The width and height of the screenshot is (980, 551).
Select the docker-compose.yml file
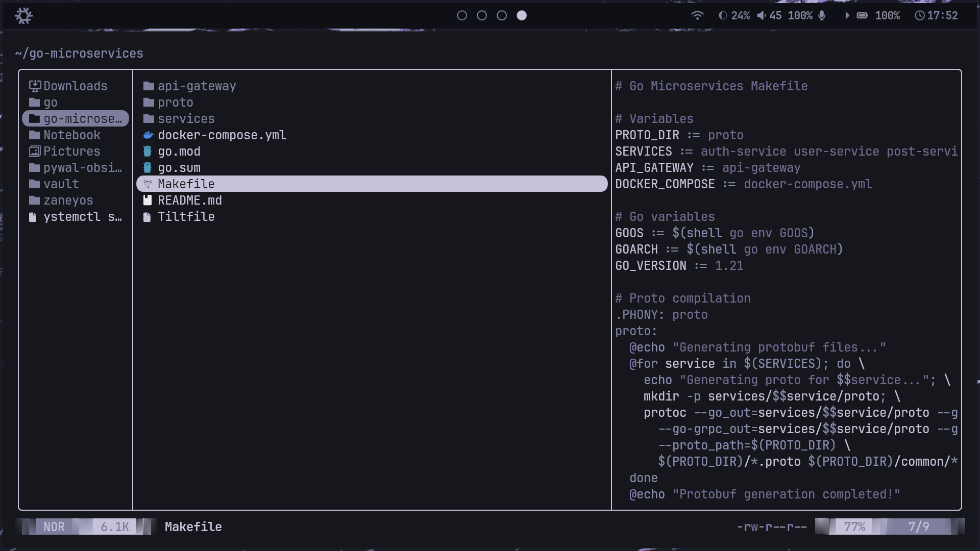pos(222,135)
